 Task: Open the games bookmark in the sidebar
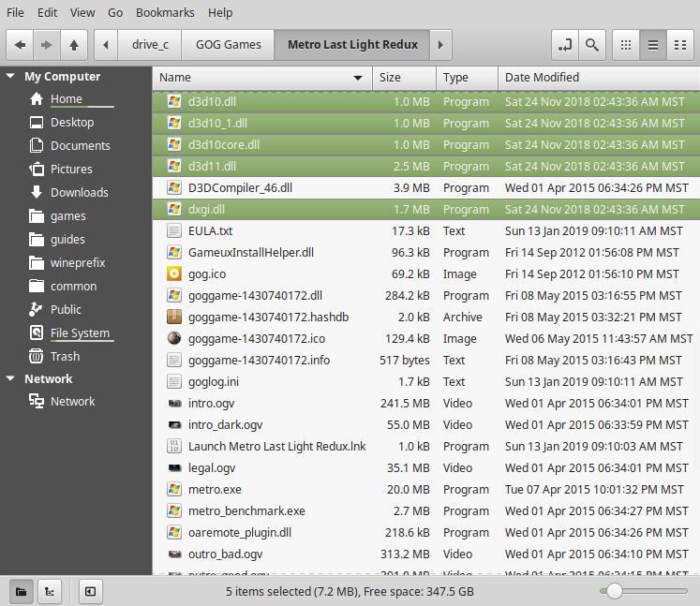click(x=67, y=216)
